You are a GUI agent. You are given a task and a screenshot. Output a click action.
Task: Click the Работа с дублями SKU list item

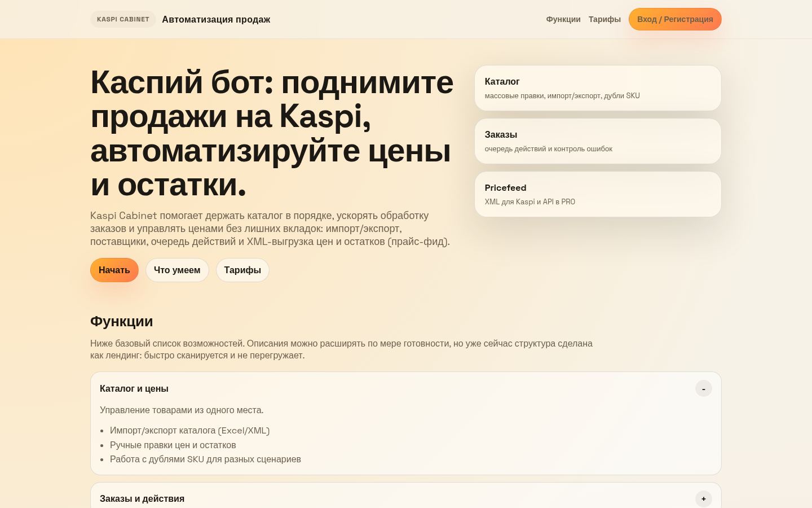(205, 459)
